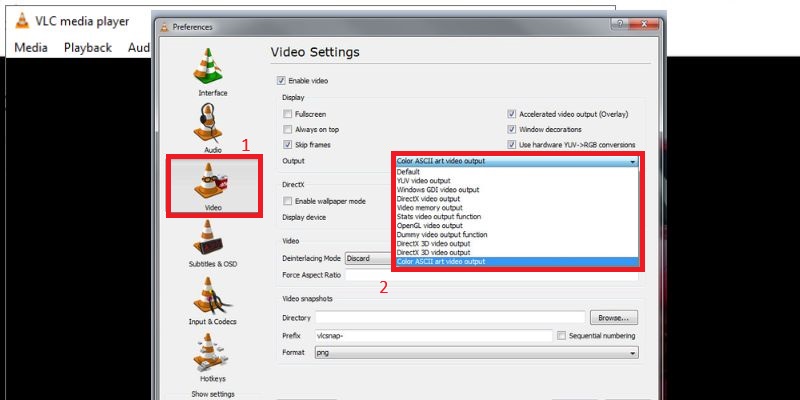
Task: Choose Windows GDI video output option
Action: [x=517, y=190]
